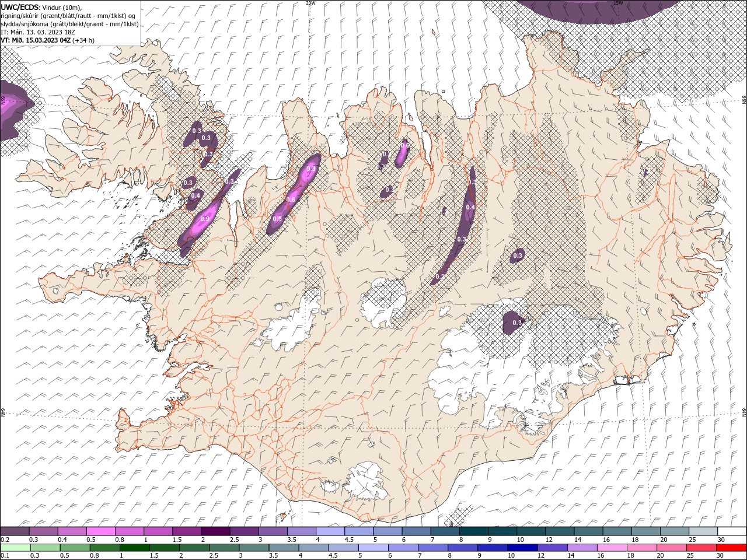747x560 pixels.
Task: Click the 0.9 precipitation value on map
Action: pos(205,219)
